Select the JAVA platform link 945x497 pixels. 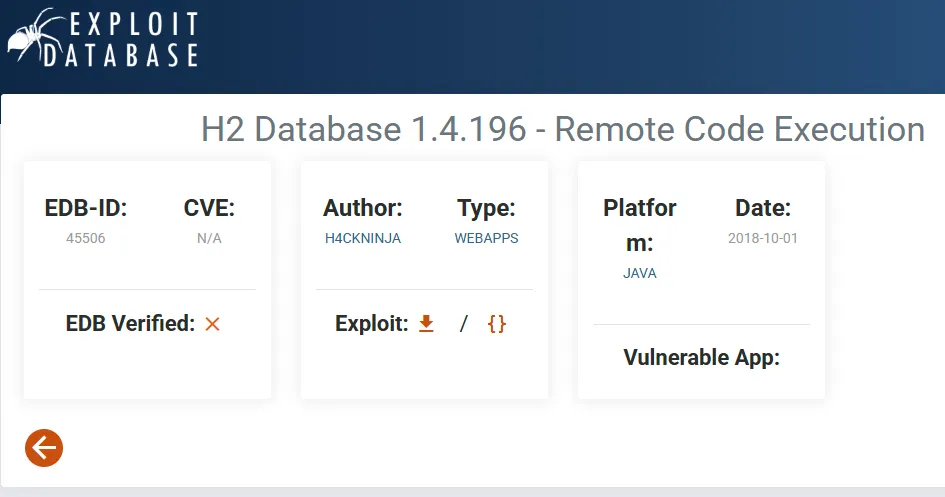(x=639, y=273)
